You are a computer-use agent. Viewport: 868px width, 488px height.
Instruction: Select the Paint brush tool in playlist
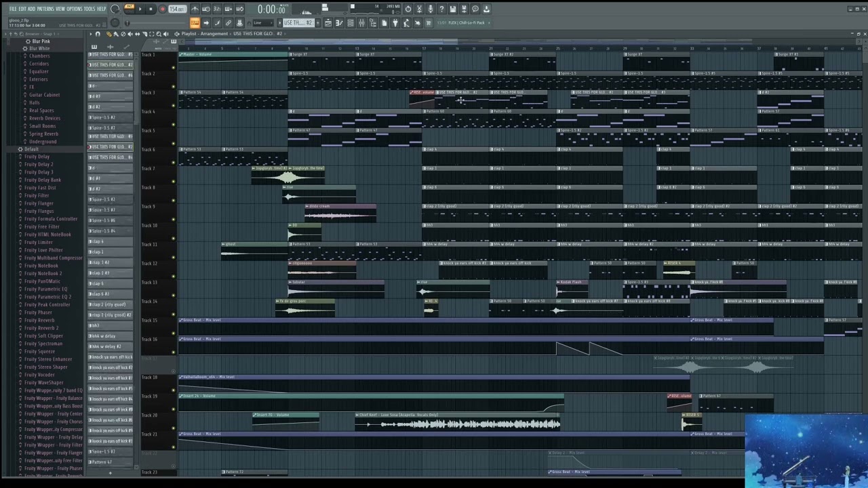click(x=116, y=33)
